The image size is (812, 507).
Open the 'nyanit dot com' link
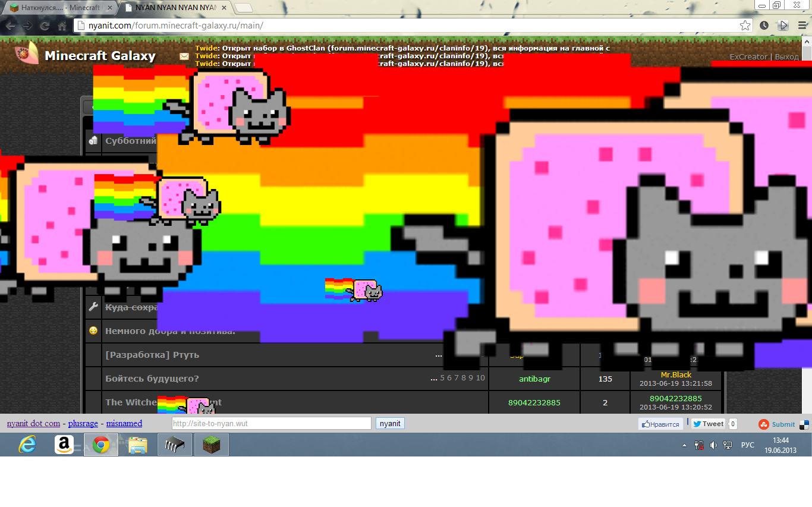[33, 423]
